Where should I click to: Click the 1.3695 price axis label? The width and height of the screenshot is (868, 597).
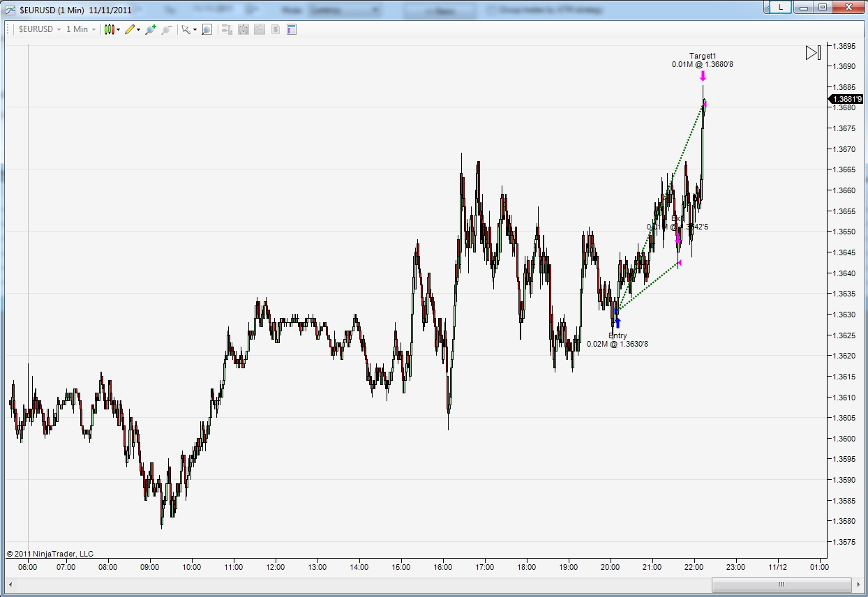pos(844,46)
